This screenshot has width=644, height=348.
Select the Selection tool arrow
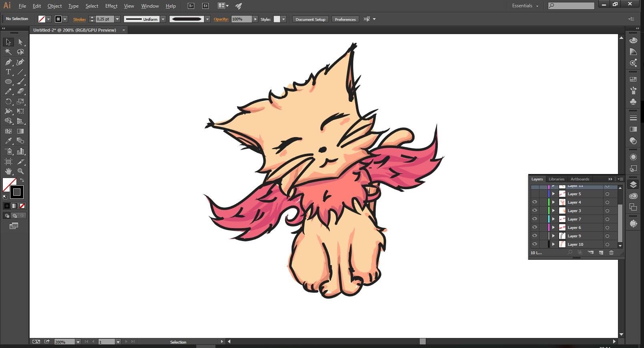(8, 42)
